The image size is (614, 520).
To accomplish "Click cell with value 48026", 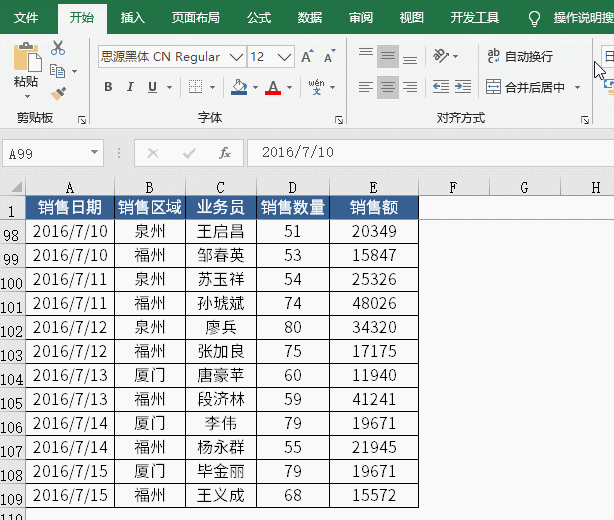I will tap(374, 303).
